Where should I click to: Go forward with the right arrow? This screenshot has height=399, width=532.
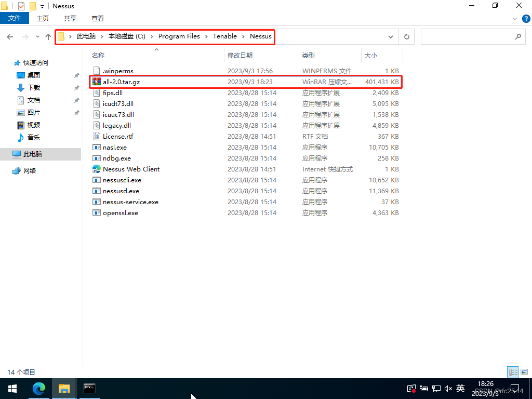pyautogui.click(x=25, y=37)
